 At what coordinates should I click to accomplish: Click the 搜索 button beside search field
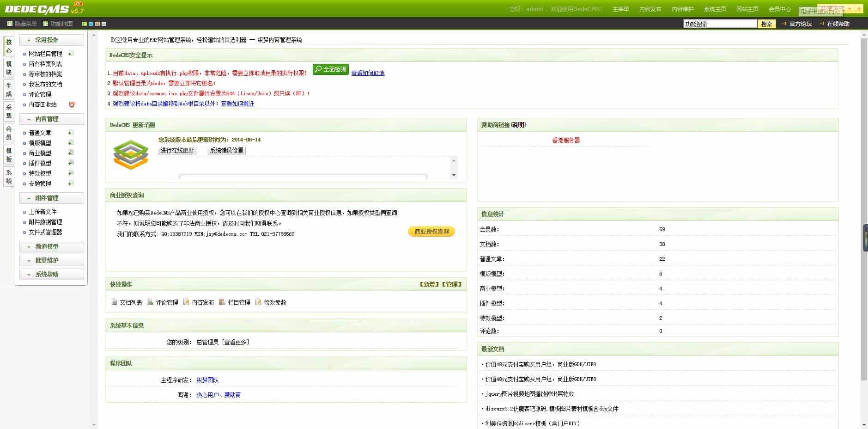coord(766,24)
